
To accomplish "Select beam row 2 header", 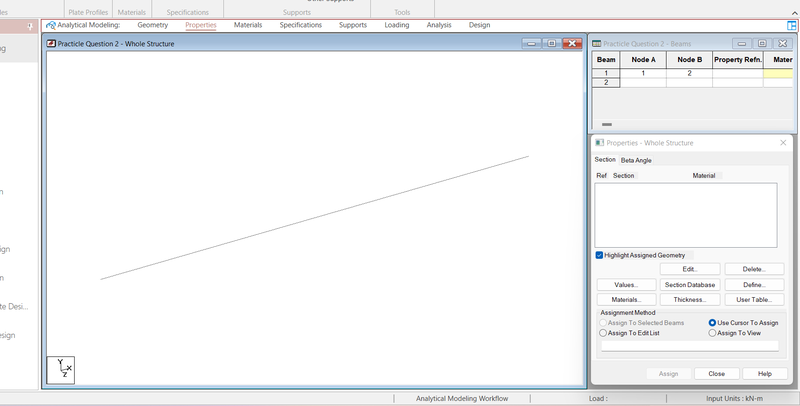I will tap(606, 83).
